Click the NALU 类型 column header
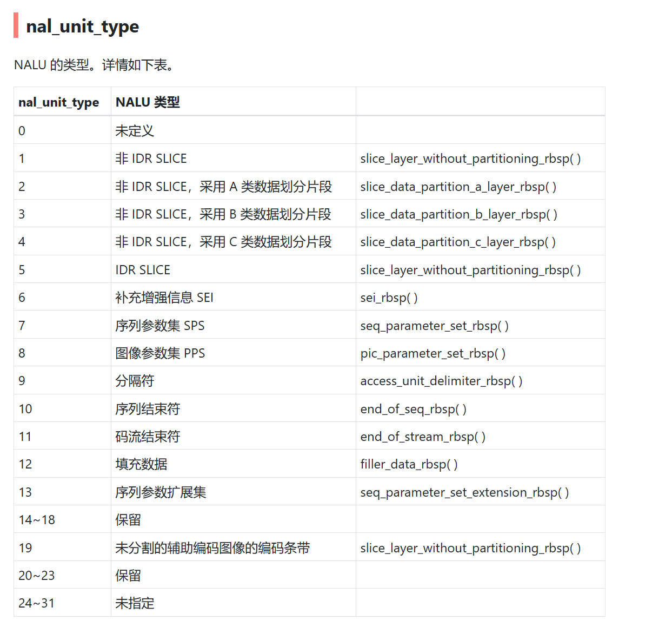672x640 pixels. point(148,102)
